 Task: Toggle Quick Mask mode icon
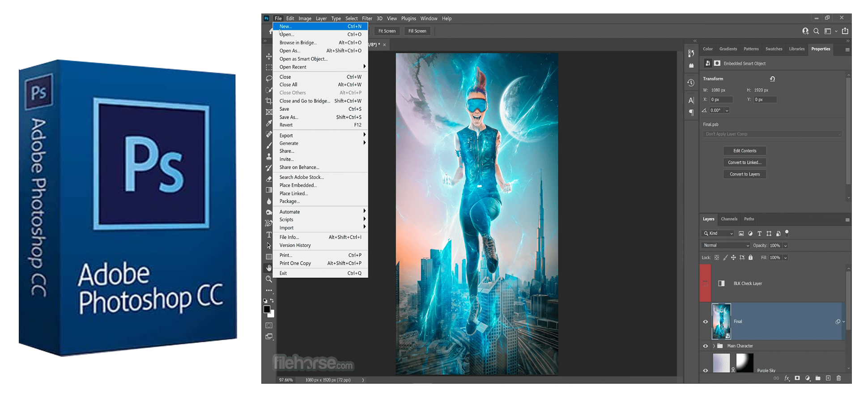[269, 325]
